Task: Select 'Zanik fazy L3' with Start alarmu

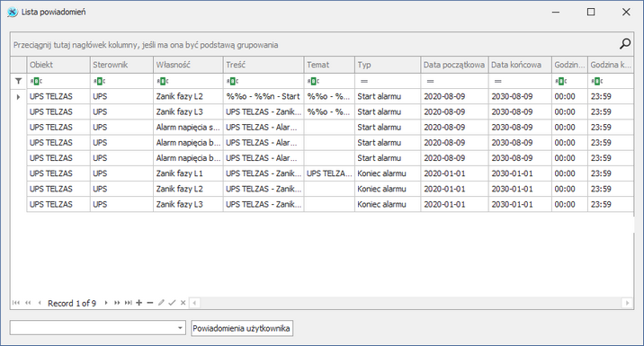Action: [x=330, y=112]
